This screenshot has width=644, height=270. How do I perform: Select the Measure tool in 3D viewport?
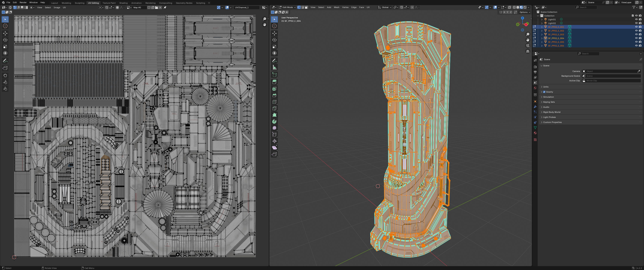coord(274,67)
